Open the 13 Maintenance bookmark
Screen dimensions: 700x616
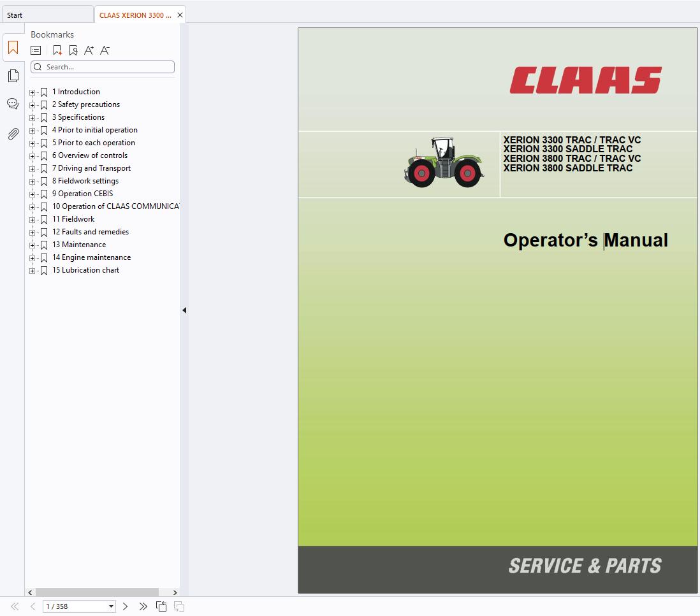coord(79,245)
